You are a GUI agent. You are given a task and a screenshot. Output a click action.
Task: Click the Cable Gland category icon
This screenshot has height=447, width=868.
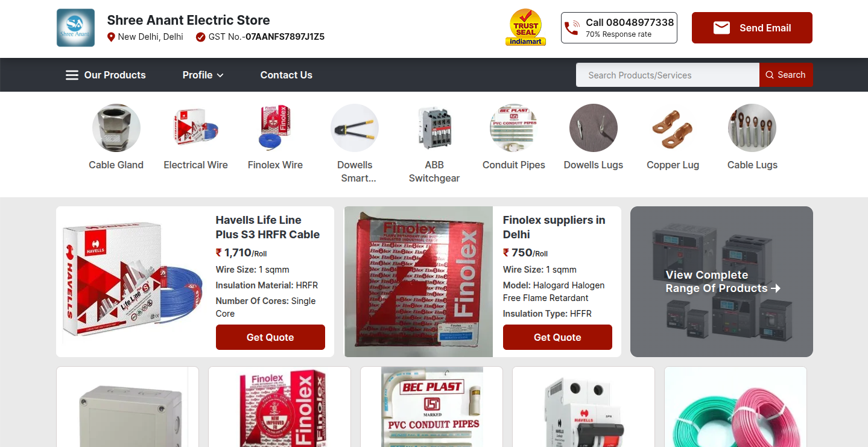116,128
